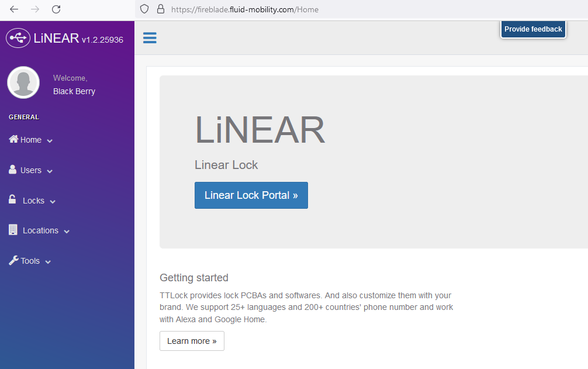Screen dimensions: 588x369
Task: Click the Provide feedback button
Action: (x=533, y=29)
